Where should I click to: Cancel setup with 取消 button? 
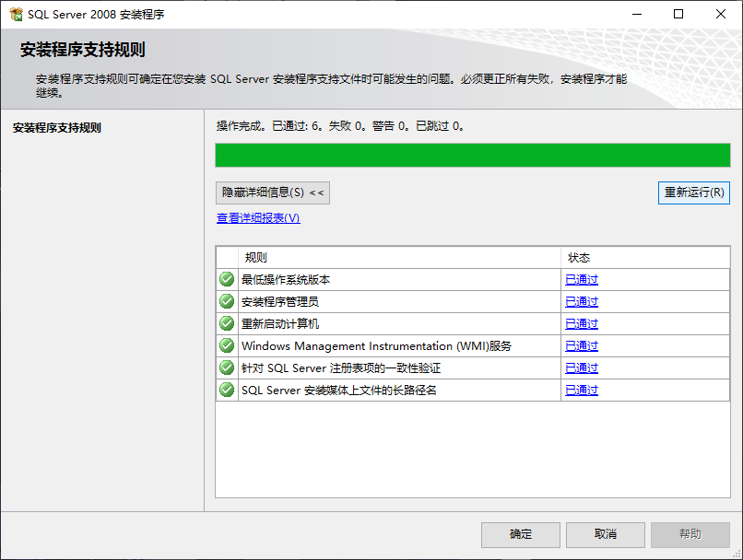(605, 534)
